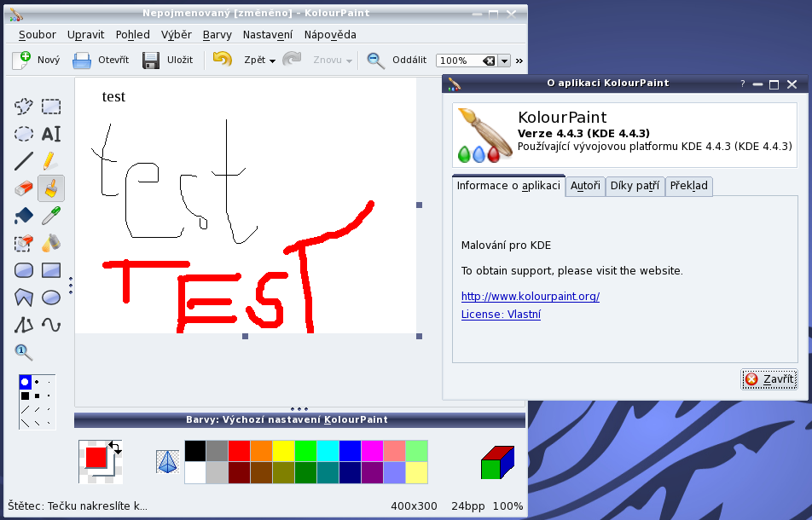Select the Text tool
This screenshot has width=812, height=520.
[x=51, y=134]
